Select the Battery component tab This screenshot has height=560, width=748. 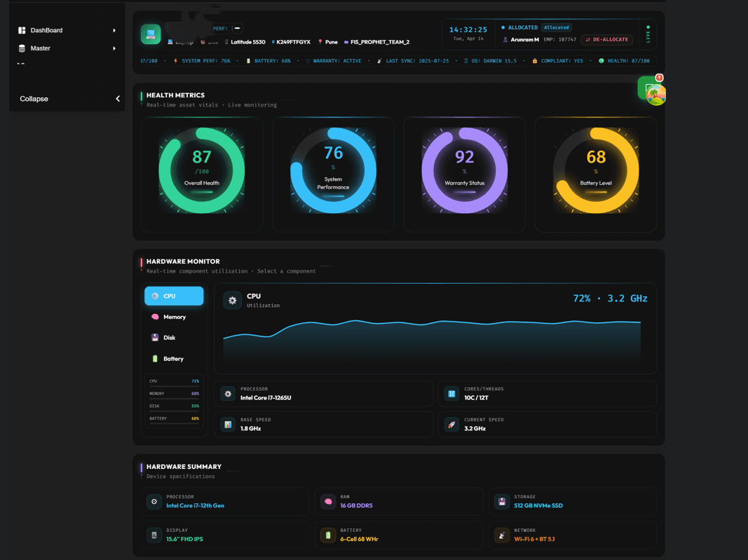point(174,359)
